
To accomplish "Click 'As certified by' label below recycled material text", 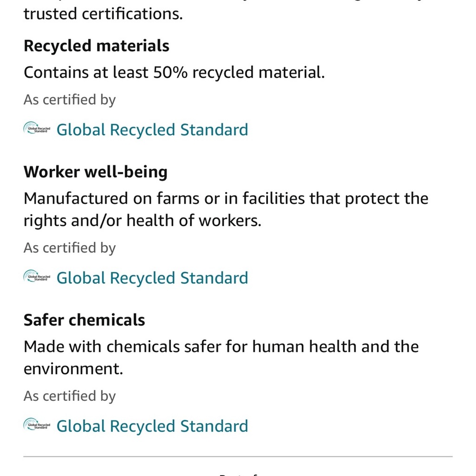I will [70, 100].
